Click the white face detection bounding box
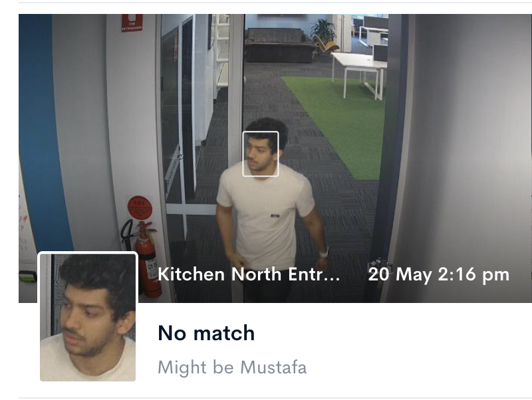Image resolution: width=532 pixels, height=400 pixels. [x=261, y=154]
